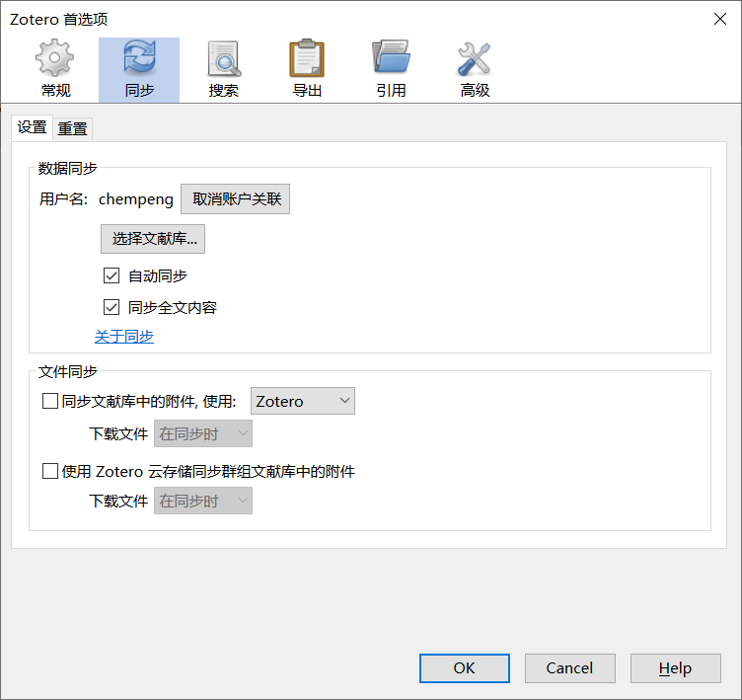Open the 导出 (Export) clipboard pane
This screenshot has height=700, width=742.
[x=307, y=70]
